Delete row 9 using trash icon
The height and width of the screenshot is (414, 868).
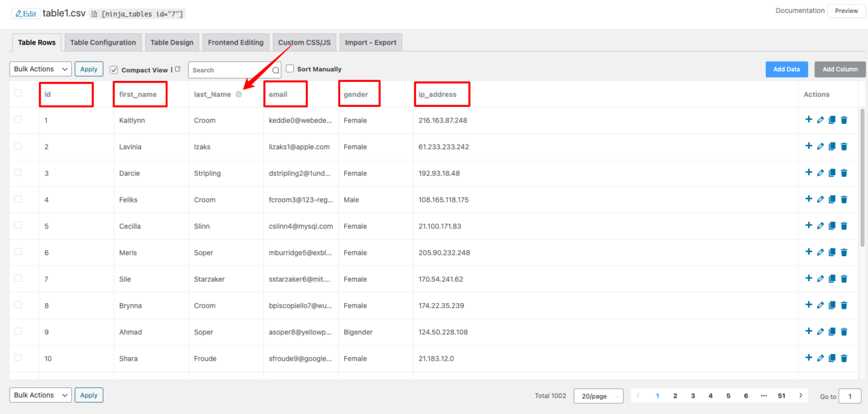844,332
